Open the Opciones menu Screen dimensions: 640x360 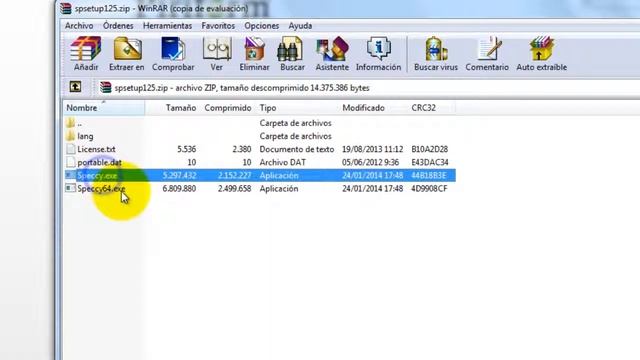pyautogui.click(x=262, y=26)
